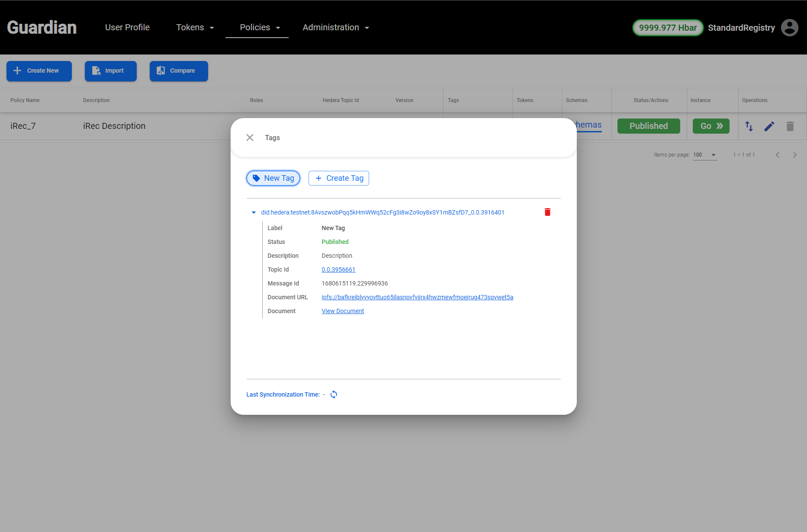Click the Compare policies button
The image size is (807, 532).
click(179, 71)
